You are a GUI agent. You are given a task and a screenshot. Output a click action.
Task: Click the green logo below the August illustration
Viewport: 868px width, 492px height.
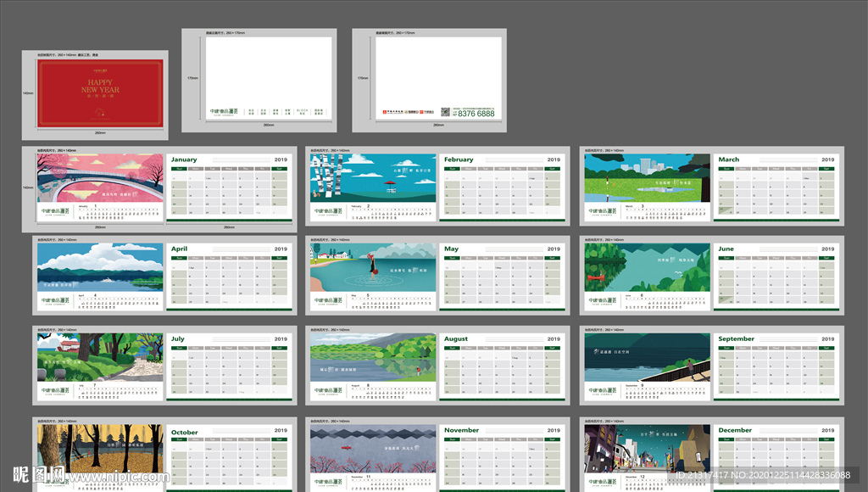click(x=329, y=390)
